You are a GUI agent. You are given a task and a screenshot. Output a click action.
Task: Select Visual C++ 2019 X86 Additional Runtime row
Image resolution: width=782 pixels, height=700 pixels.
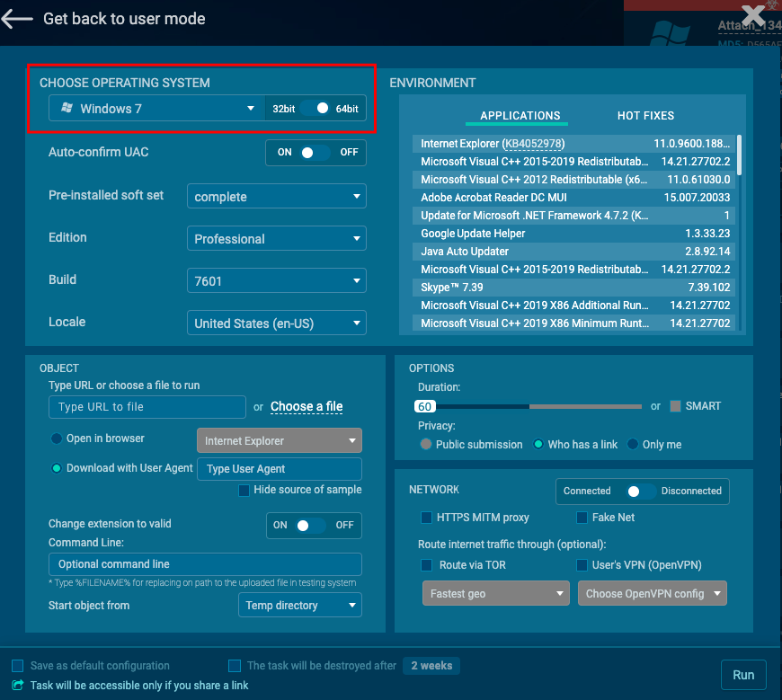573,306
